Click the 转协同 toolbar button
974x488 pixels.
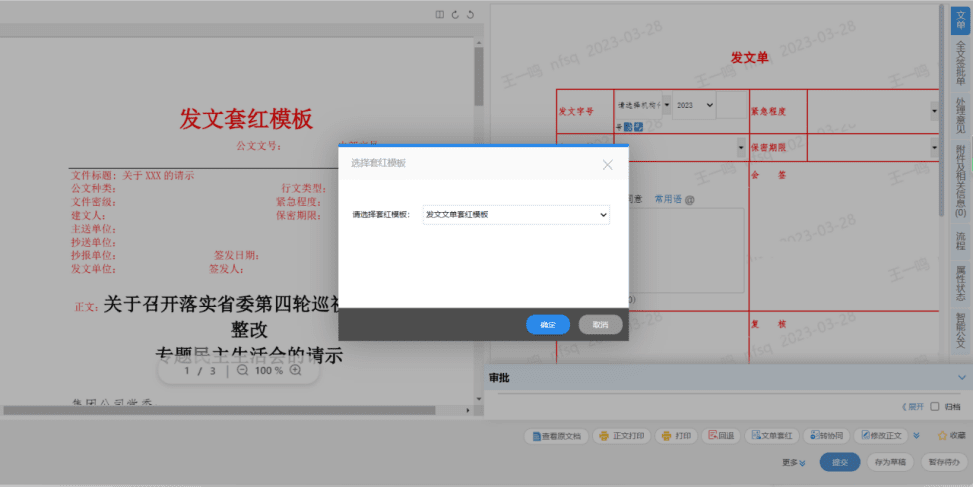[x=826, y=436]
